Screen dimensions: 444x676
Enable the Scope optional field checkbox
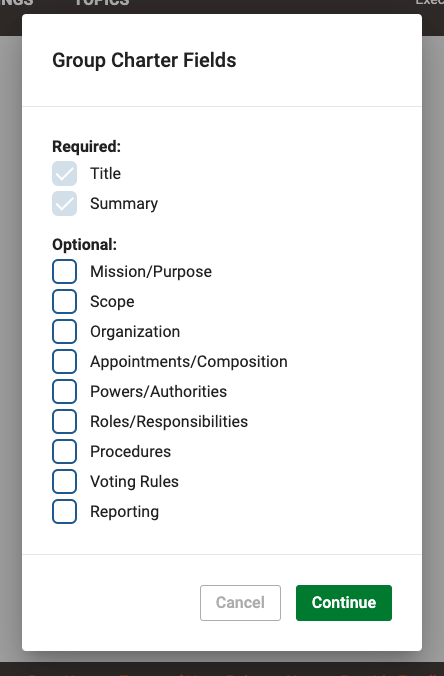pyautogui.click(x=65, y=301)
